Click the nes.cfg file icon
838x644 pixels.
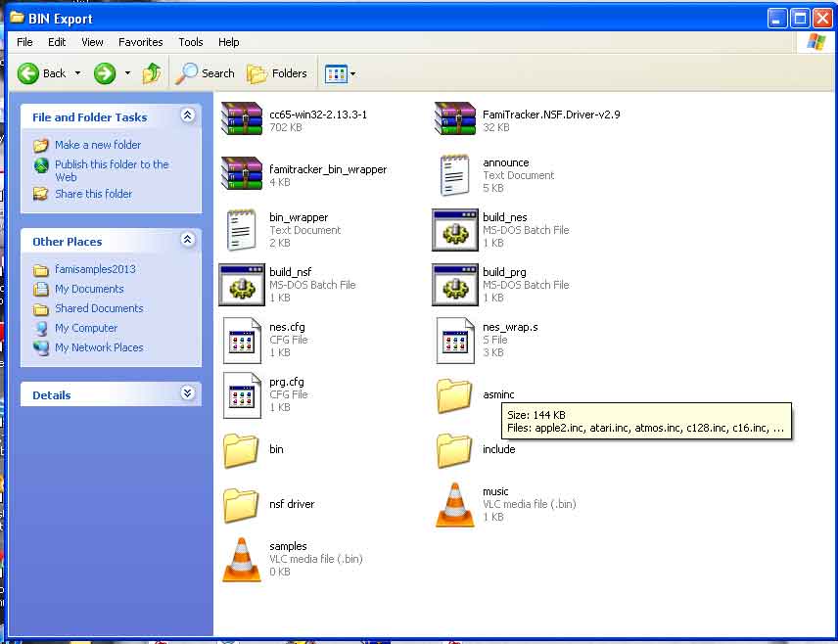click(242, 339)
